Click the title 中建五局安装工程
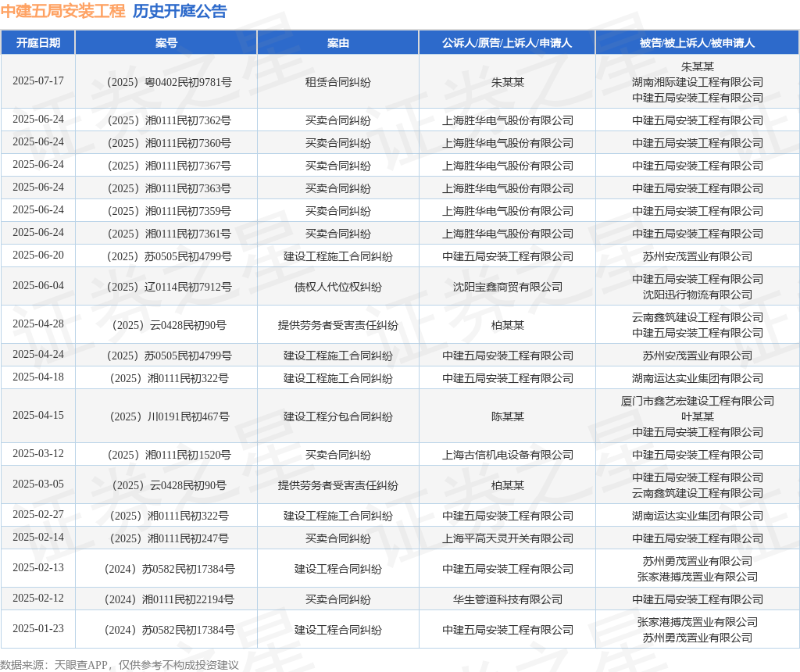Screen dimensions: 800x672 [62, 11]
